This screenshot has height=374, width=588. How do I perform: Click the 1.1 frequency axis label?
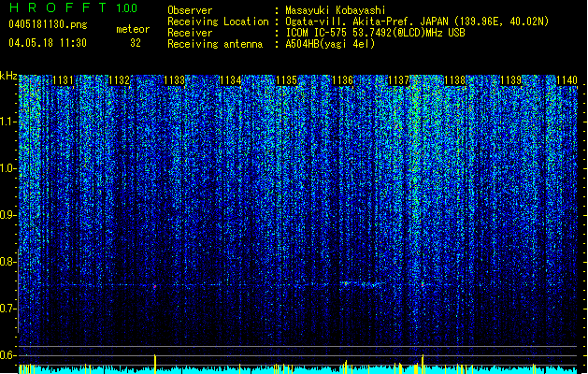(7, 122)
